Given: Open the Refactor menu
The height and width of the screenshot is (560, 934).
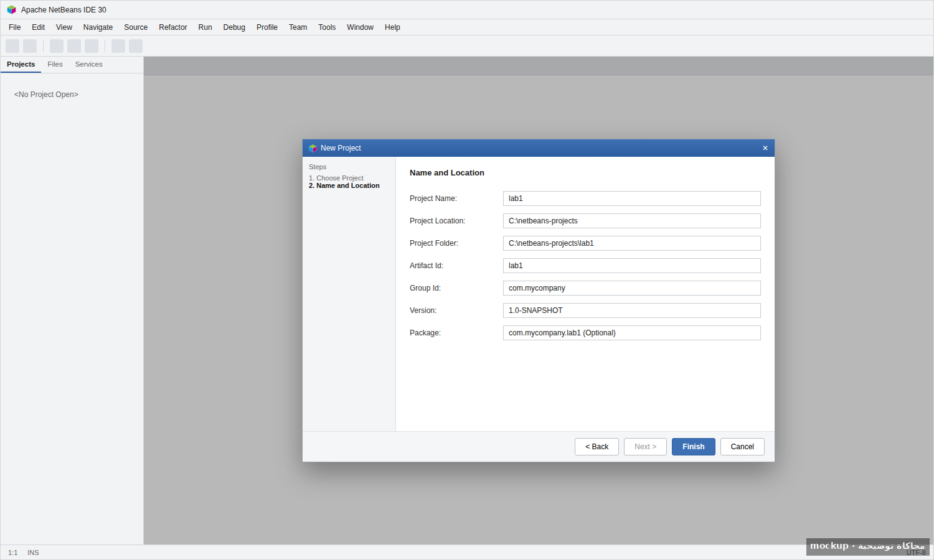Looking at the screenshot, I should point(173,27).
